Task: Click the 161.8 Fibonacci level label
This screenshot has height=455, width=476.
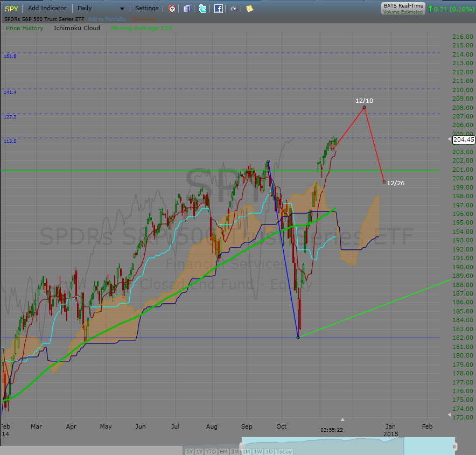Action: pyautogui.click(x=10, y=56)
